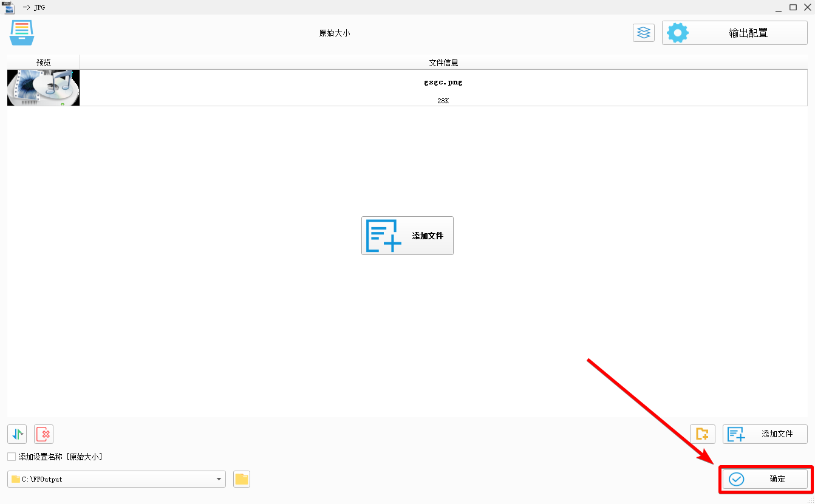Close the JPG conversion window

[x=807, y=7]
